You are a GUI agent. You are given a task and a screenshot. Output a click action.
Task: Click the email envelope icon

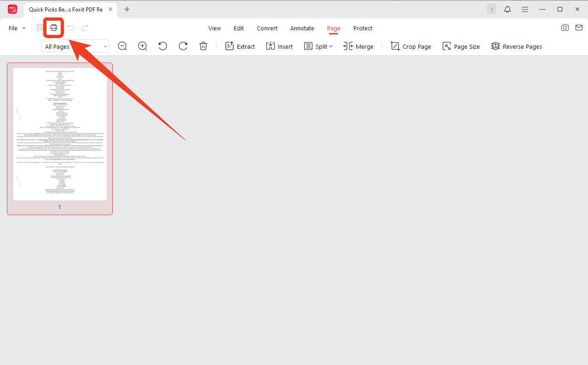coord(579,28)
